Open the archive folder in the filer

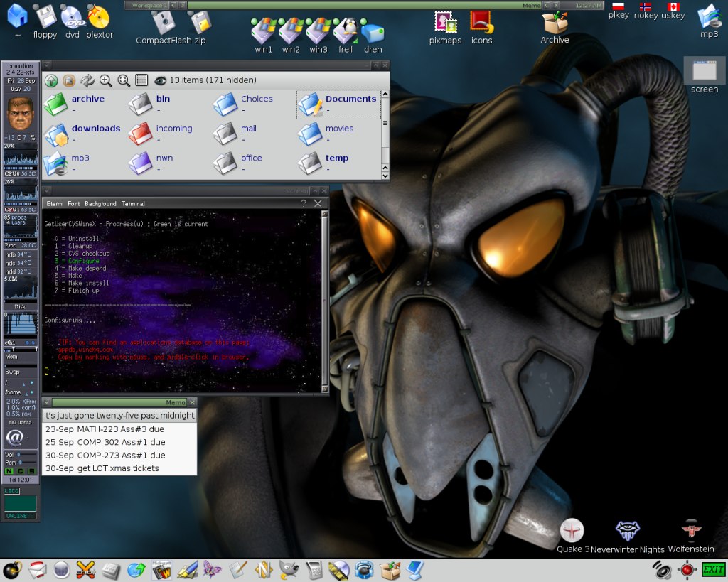click(x=74, y=104)
